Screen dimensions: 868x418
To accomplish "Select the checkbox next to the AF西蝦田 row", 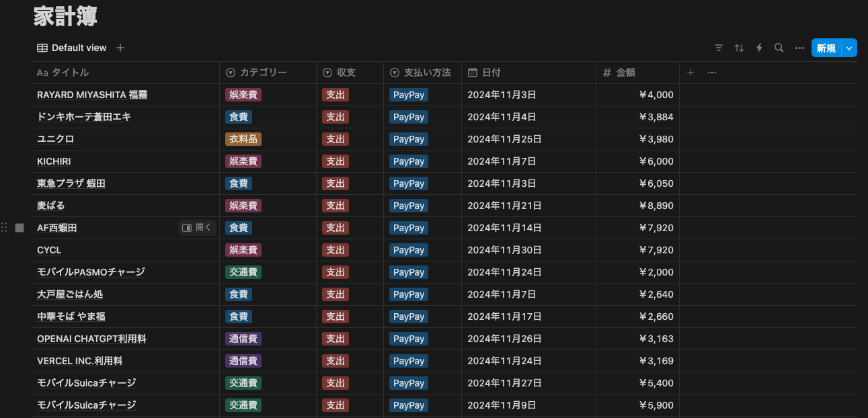I will click(19, 227).
